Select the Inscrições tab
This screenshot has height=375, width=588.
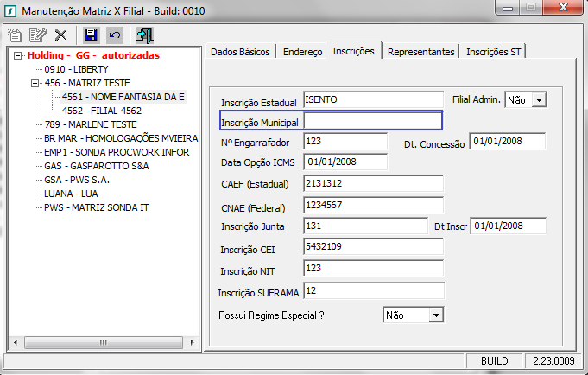354,51
